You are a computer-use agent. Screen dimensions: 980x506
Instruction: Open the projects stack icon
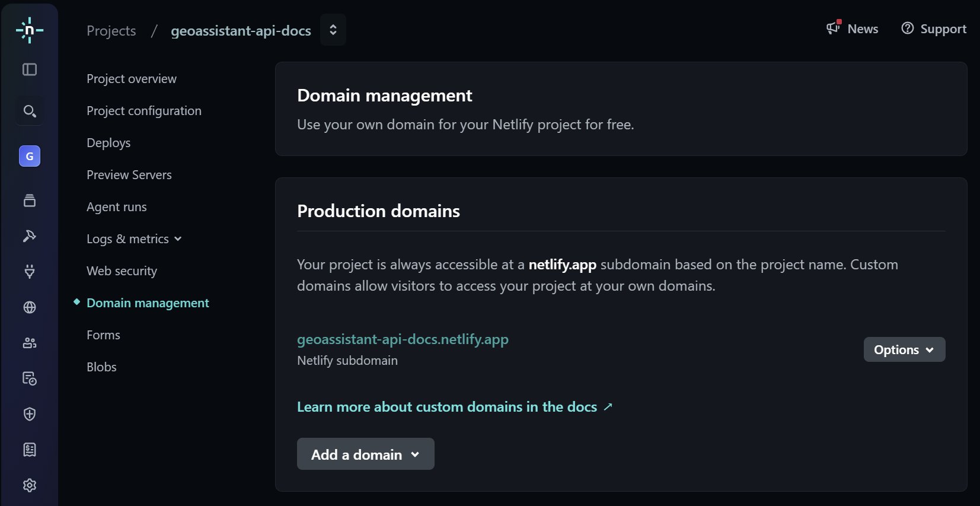click(x=30, y=201)
